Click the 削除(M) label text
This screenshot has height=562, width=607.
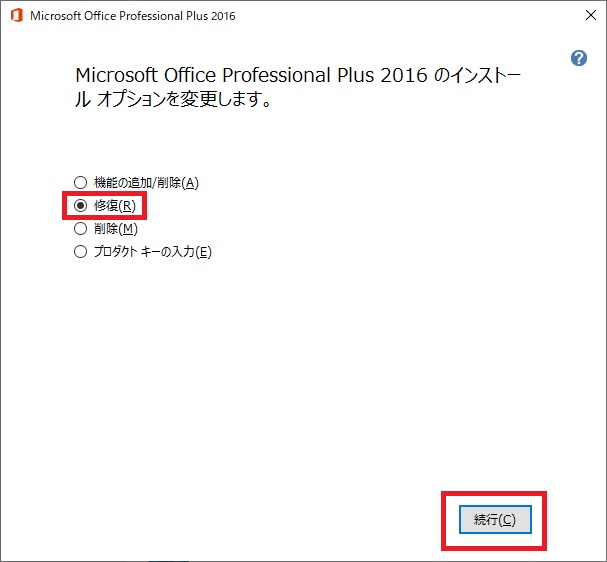(114, 229)
